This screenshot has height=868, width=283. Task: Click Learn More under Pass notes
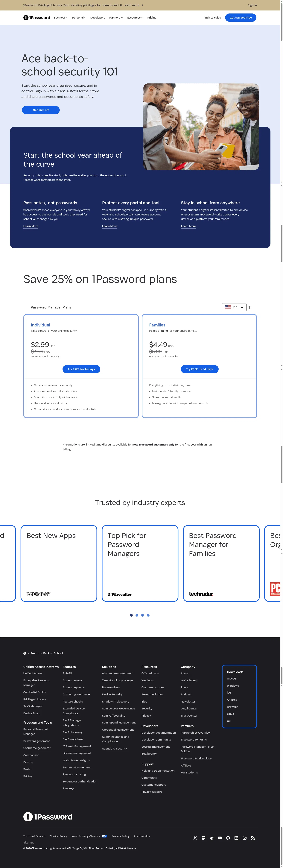click(31, 226)
